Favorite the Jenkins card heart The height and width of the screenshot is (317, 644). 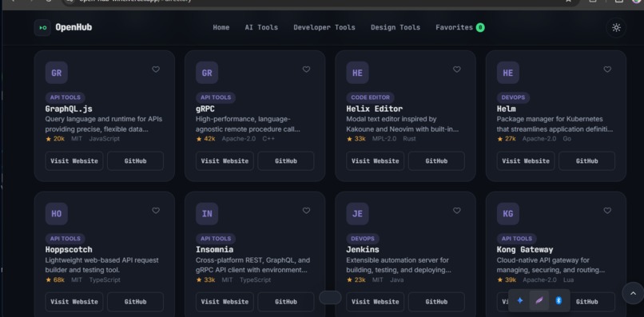[x=457, y=211]
